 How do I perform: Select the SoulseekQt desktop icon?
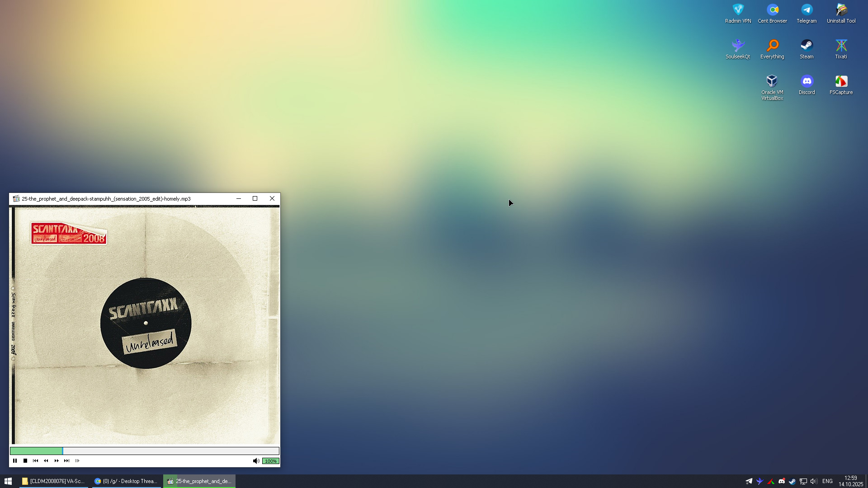click(x=738, y=49)
